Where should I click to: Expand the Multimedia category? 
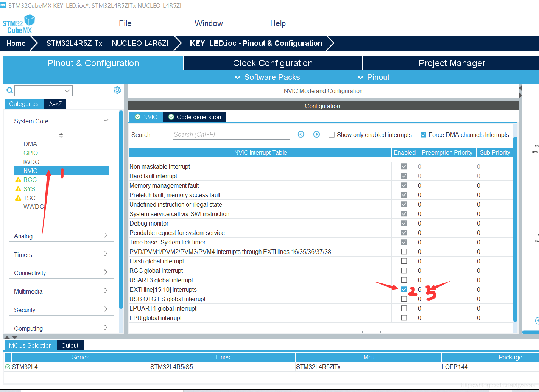[106, 291]
